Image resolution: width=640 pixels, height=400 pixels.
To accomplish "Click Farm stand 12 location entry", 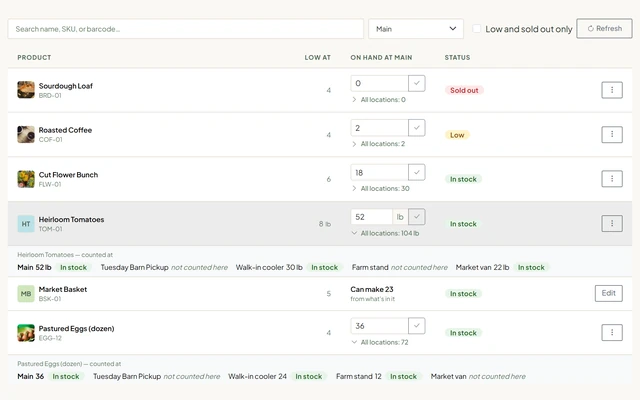I will (359, 376).
